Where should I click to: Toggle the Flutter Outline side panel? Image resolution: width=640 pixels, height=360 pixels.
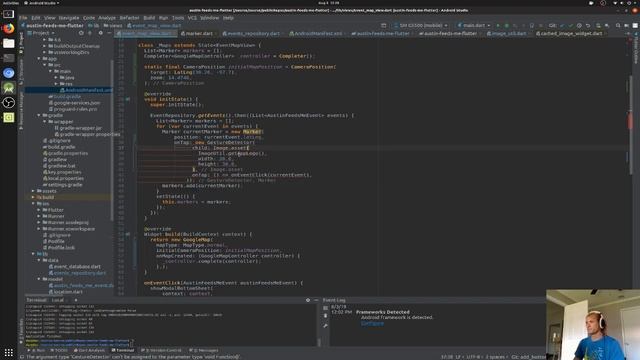pyautogui.click(x=636, y=51)
